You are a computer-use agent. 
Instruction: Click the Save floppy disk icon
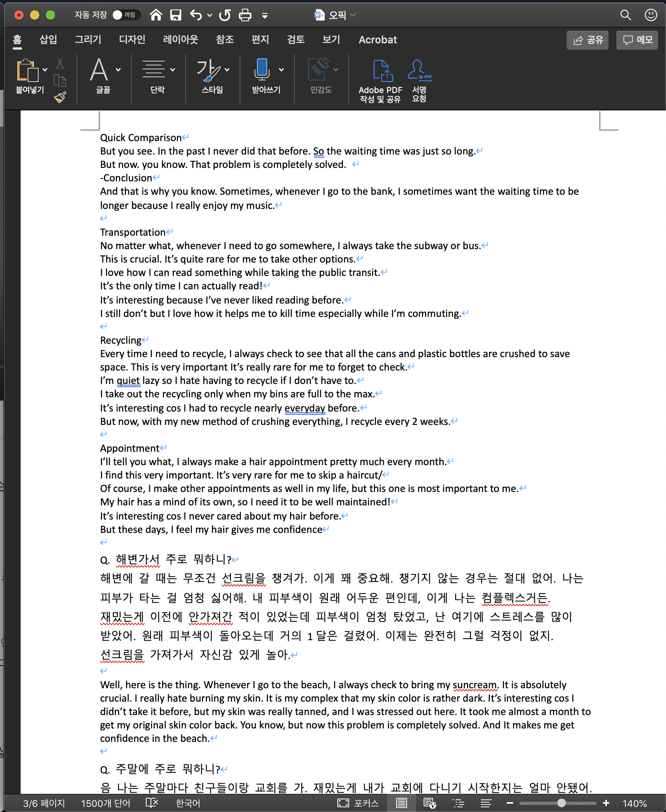[x=175, y=15]
